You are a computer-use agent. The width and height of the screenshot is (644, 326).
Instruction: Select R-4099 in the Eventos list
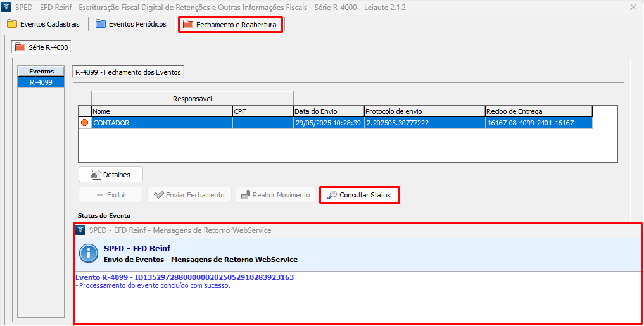pos(41,82)
